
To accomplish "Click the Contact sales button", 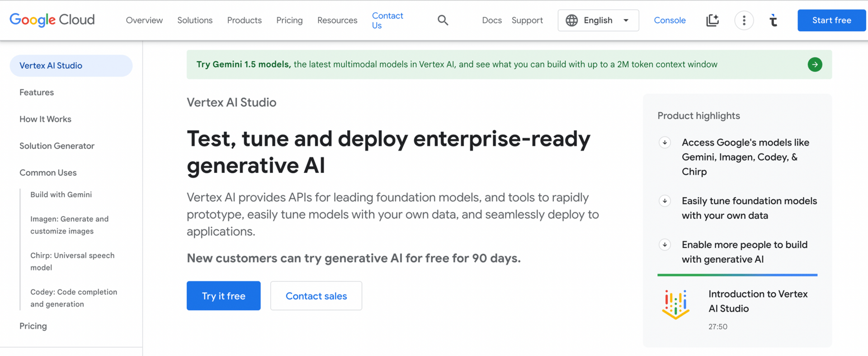I will (316, 296).
